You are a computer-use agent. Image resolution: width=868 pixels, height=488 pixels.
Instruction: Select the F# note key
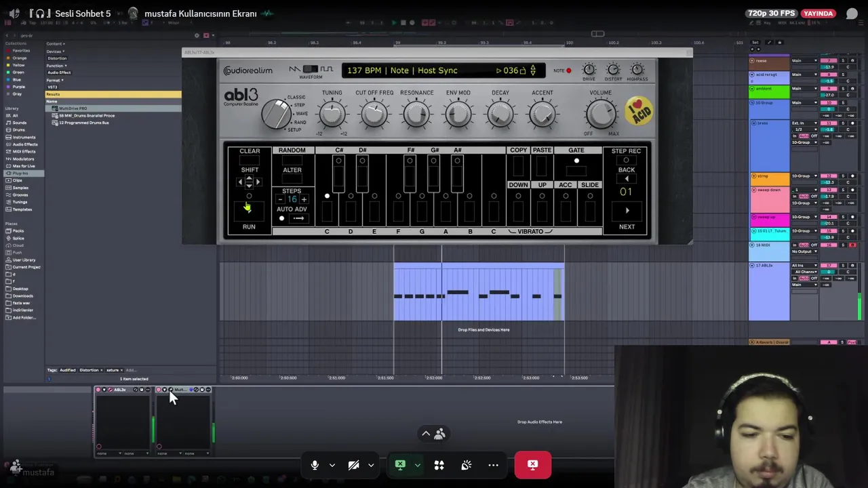pos(410,173)
